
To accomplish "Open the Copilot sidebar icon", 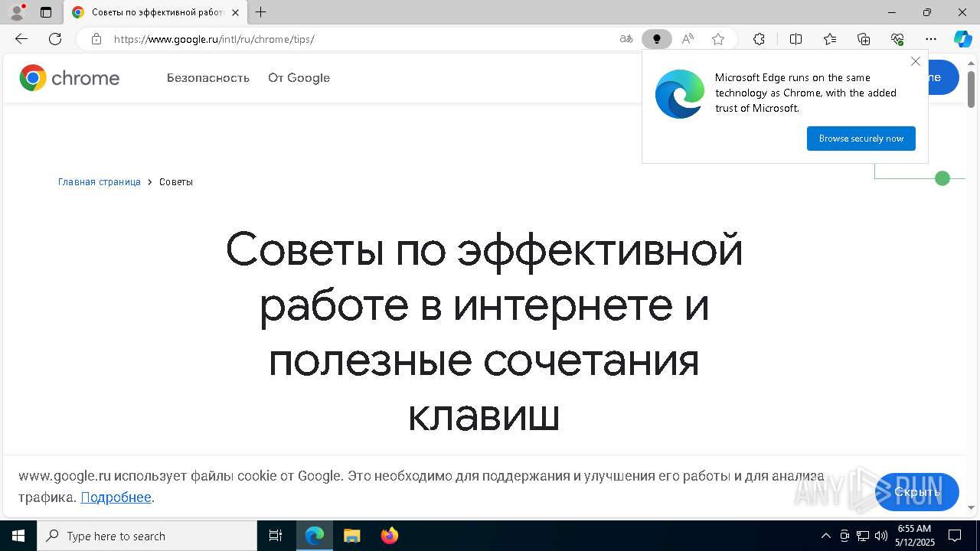I will point(962,39).
